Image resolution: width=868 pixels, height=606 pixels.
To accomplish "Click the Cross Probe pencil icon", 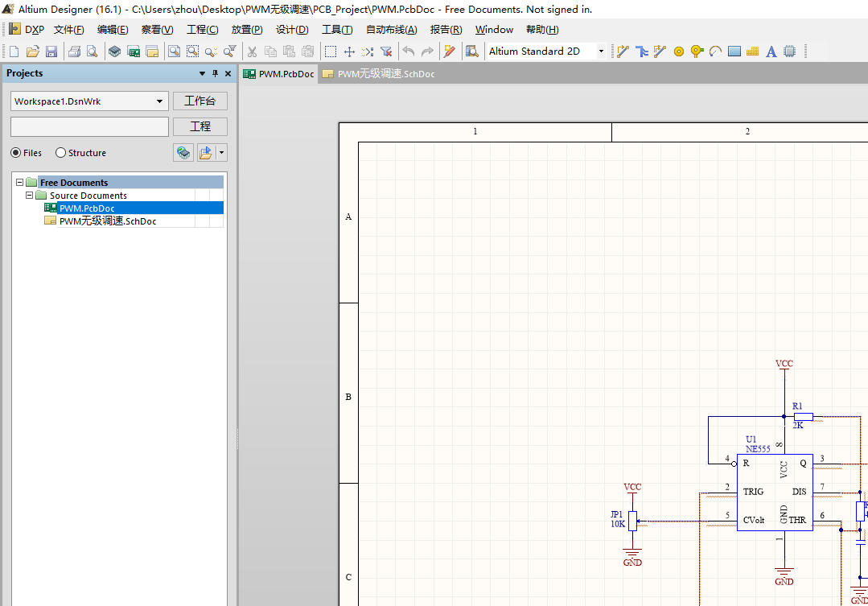I will pyautogui.click(x=450, y=52).
